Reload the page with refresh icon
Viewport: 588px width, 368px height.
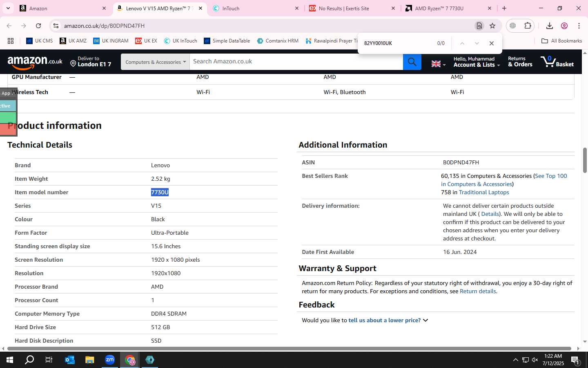(x=38, y=26)
